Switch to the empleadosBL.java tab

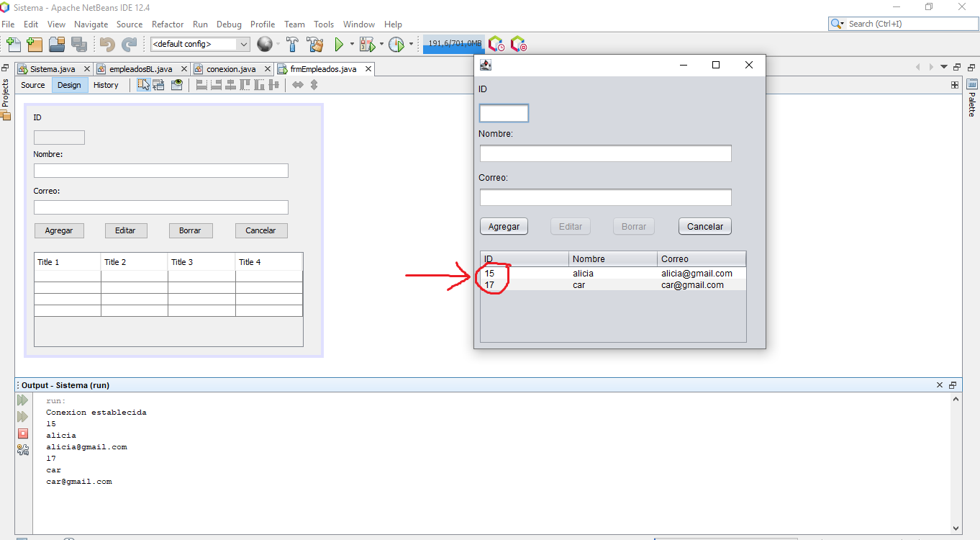140,69
